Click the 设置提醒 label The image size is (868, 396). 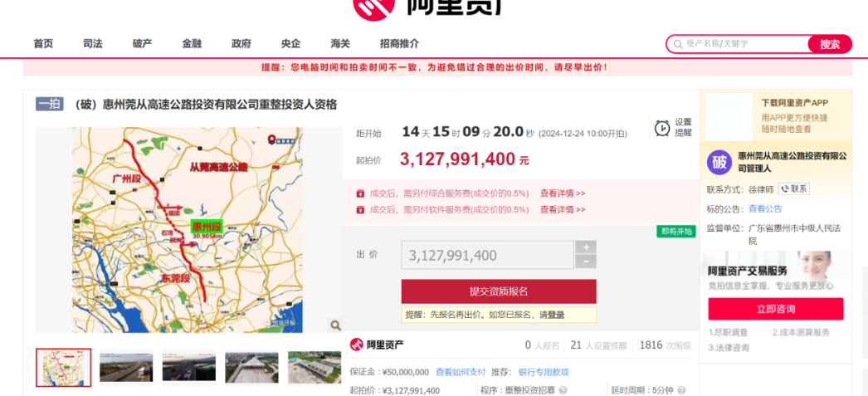click(683, 128)
